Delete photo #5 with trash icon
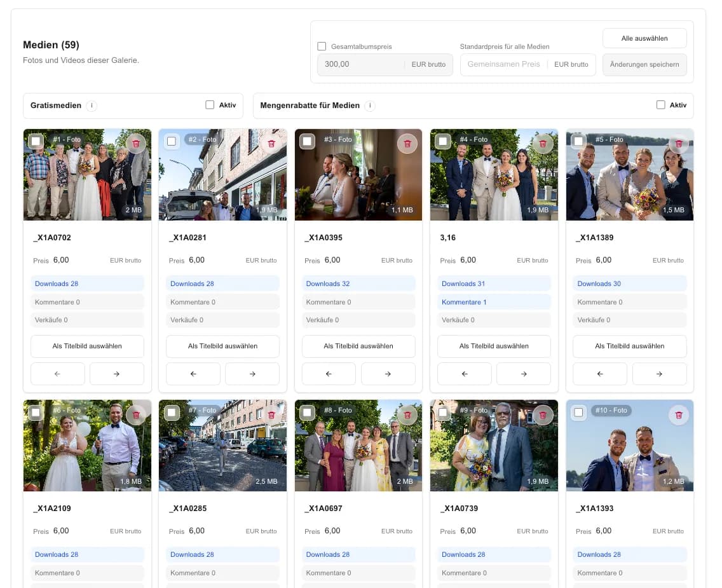 click(x=679, y=144)
